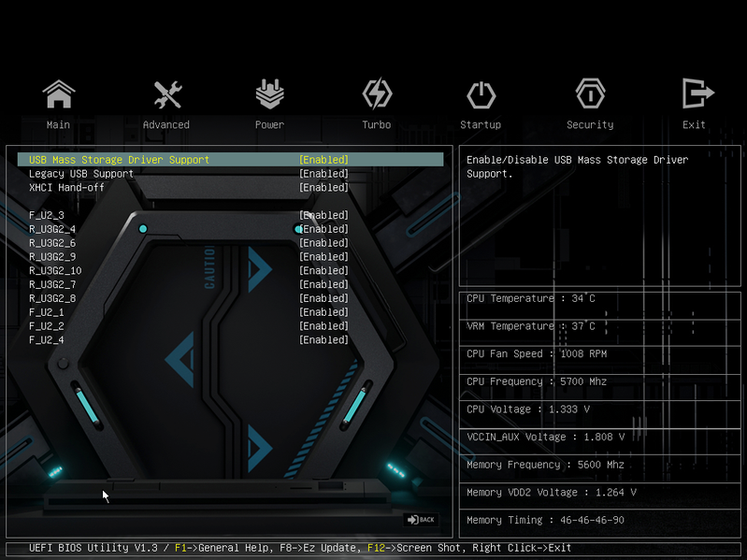Click the Turbo lightning bolt icon
Image resolution: width=747 pixels, height=560 pixels.
pos(377,93)
